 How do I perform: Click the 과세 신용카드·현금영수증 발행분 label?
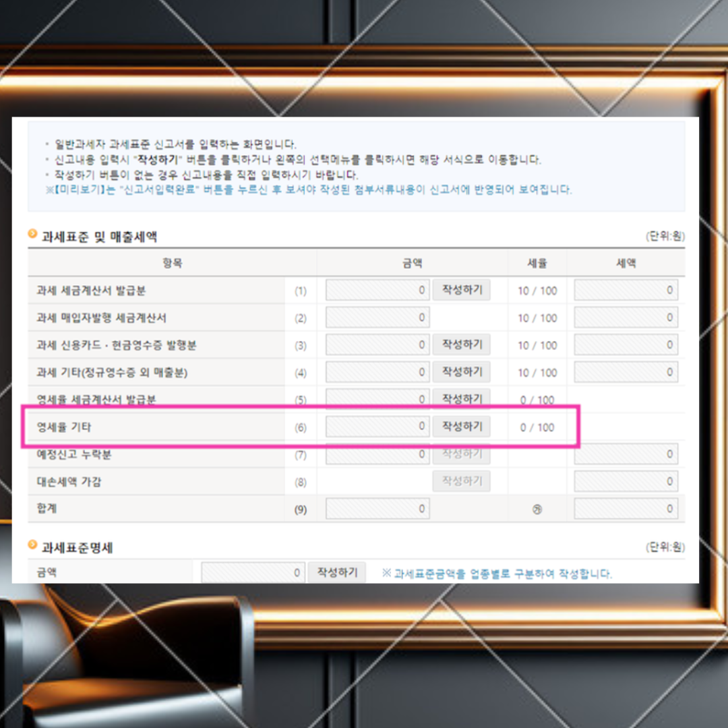(117, 345)
